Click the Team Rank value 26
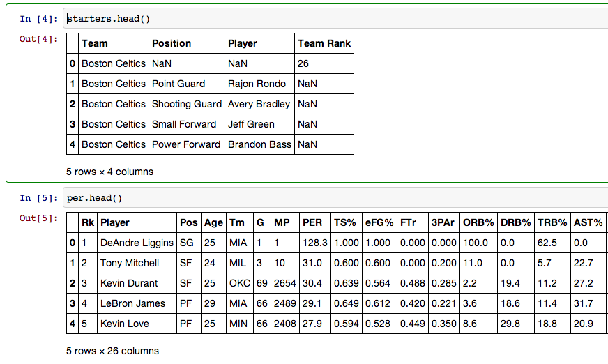This screenshot has width=608, height=364. (324, 63)
